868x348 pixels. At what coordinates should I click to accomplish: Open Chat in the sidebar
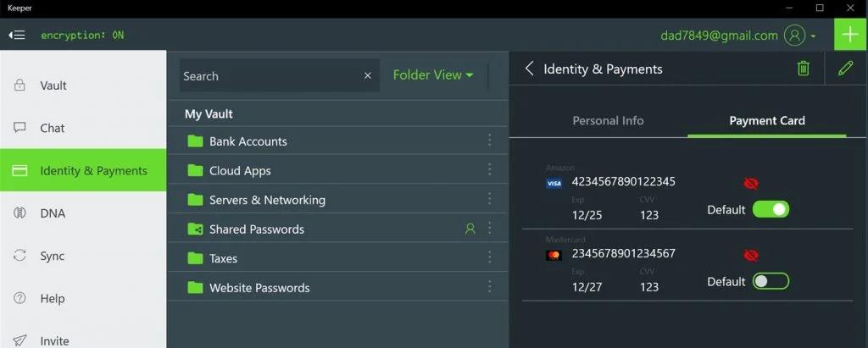tap(83, 128)
